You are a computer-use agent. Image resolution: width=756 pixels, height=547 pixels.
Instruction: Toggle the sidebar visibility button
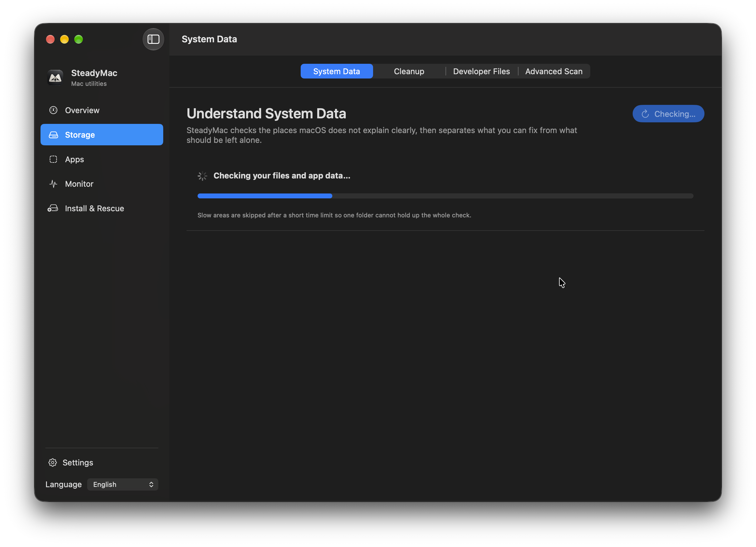[x=153, y=39]
